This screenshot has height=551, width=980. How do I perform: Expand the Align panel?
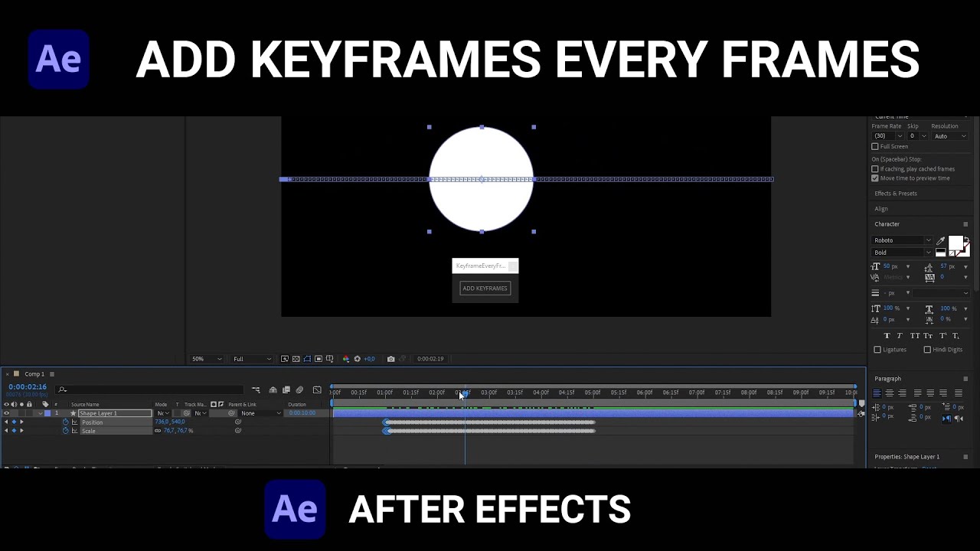(881, 209)
